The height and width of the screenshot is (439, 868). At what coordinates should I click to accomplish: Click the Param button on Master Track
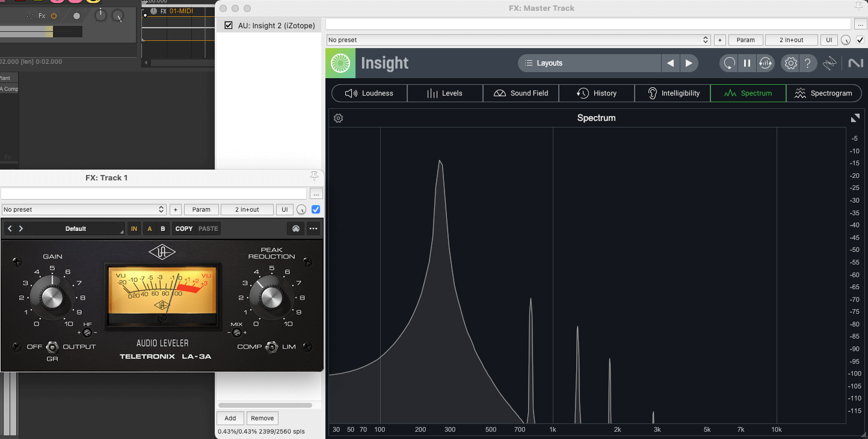(x=745, y=40)
